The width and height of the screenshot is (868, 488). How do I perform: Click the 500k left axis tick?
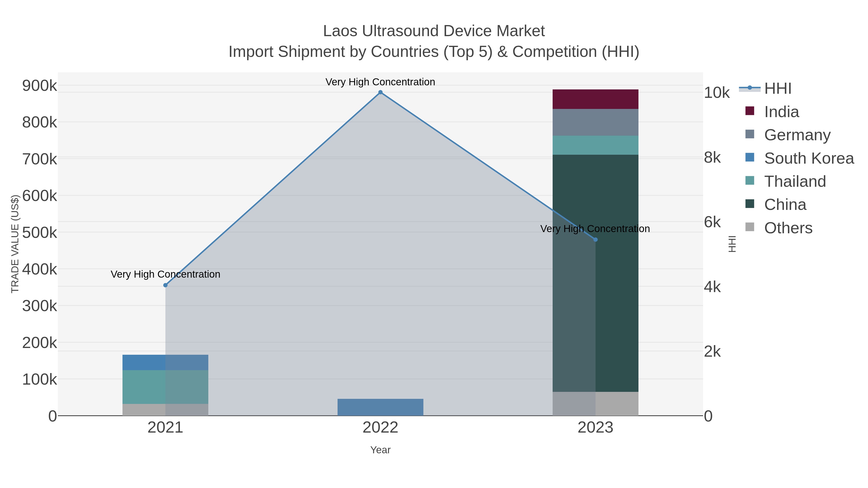(x=40, y=233)
